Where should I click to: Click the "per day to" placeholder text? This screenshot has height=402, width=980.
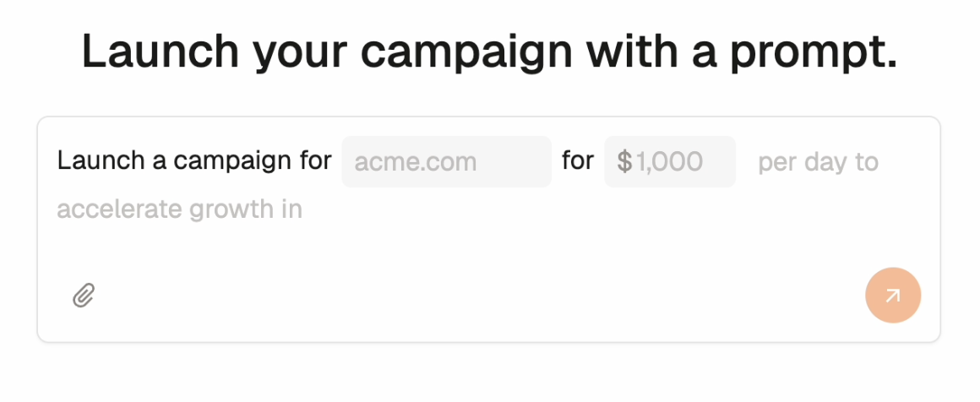pos(818,161)
